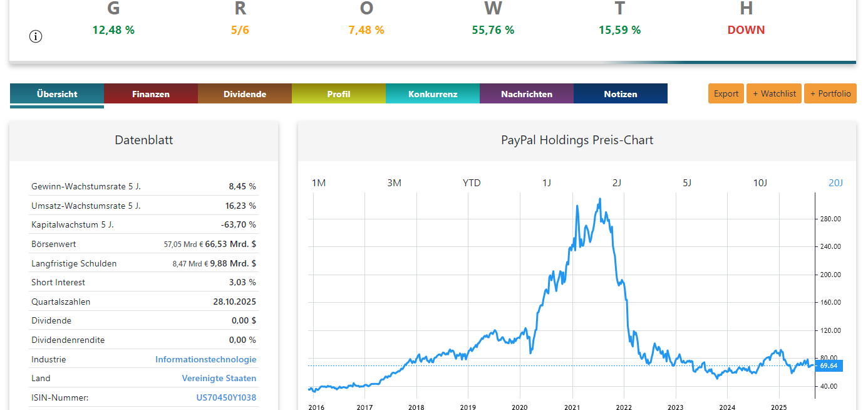Select the 20J chart range

(836, 183)
